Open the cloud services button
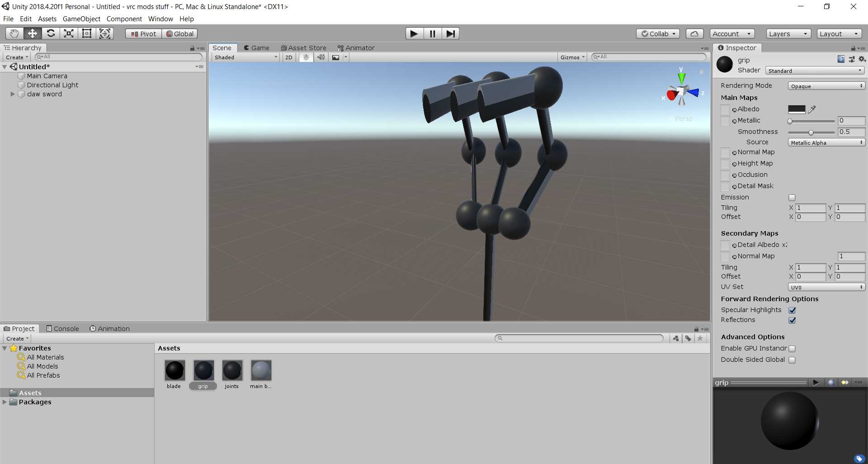The height and width of the screenshot is (464, 868). click(694, 33)
